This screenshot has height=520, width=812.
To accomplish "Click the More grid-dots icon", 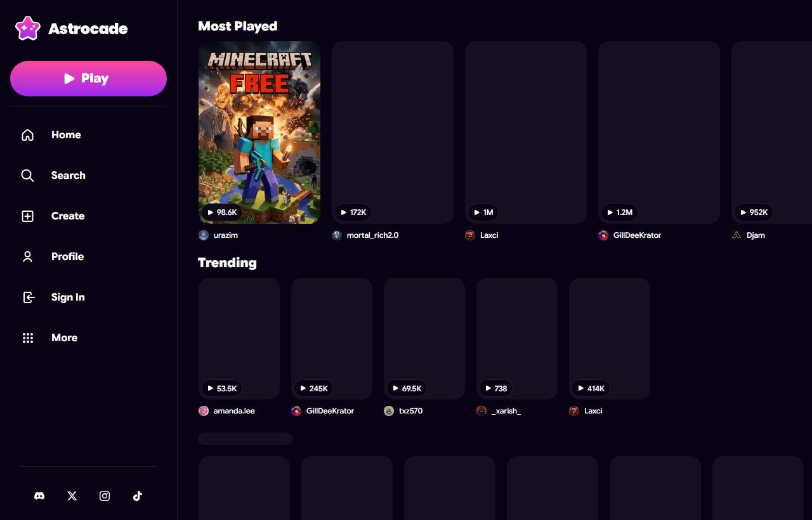I will tap(27, 338).
